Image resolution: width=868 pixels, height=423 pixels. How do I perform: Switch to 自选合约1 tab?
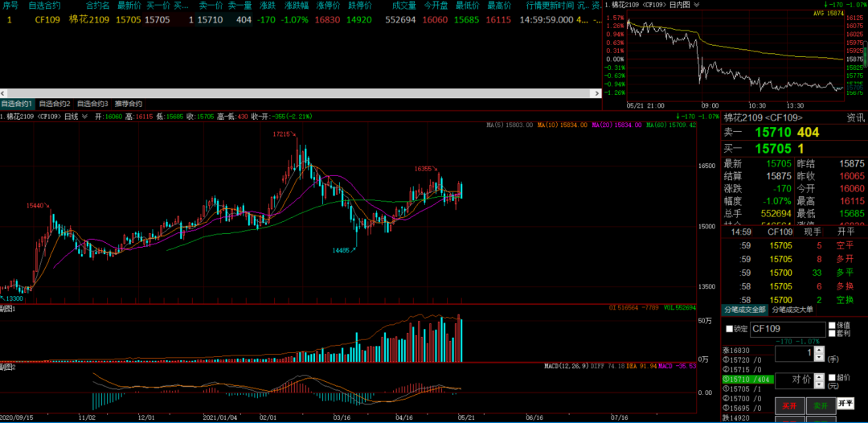[x=18, y=104]
